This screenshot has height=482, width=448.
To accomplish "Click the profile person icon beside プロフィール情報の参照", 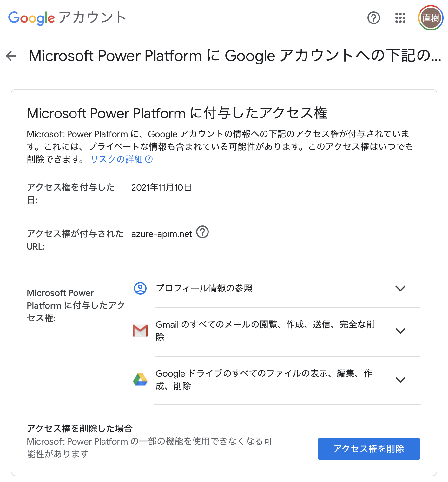I will click(x=140, y=288).
